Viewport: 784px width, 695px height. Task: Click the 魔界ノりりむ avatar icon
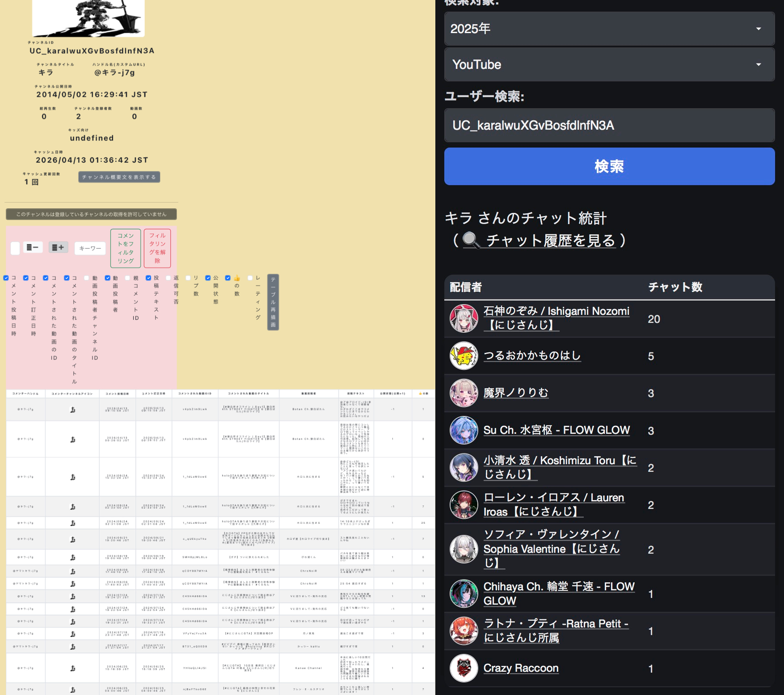click(464, 393)
